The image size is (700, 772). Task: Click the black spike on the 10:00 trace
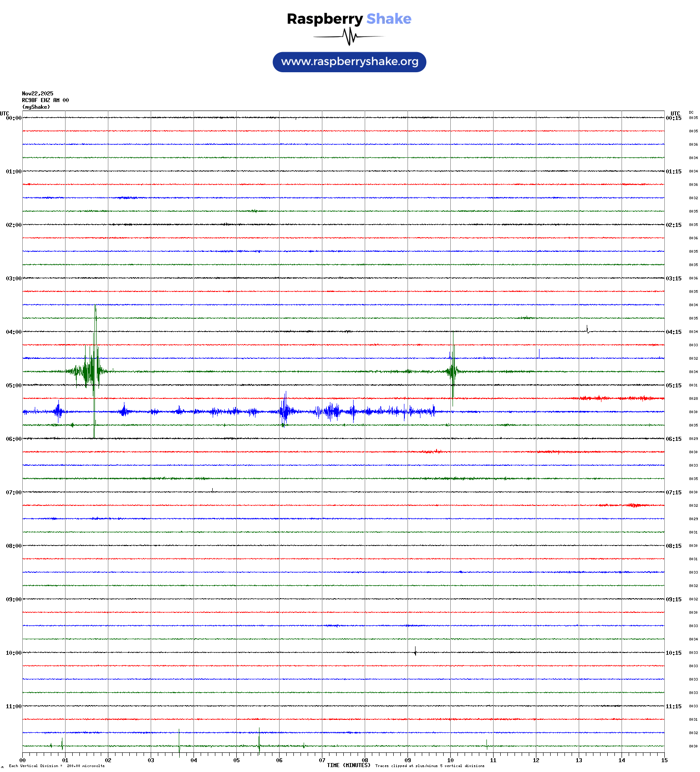pyautogui.click(x=415, y=652)
